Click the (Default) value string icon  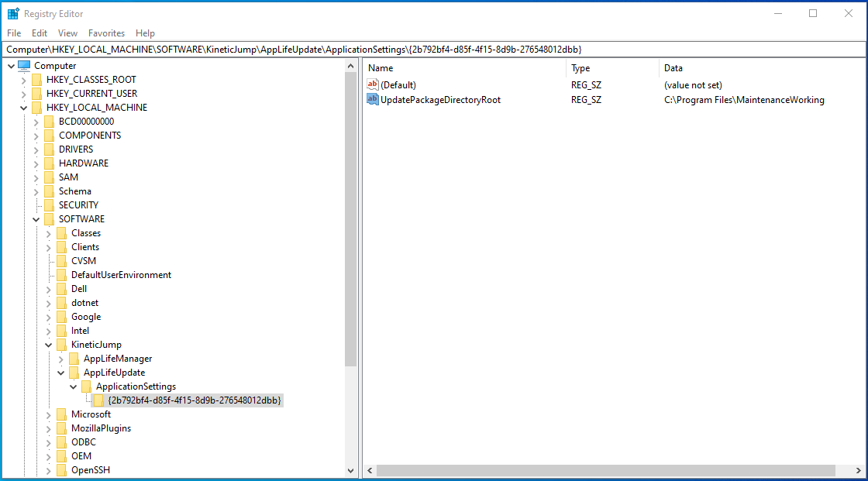click(373, 84)
